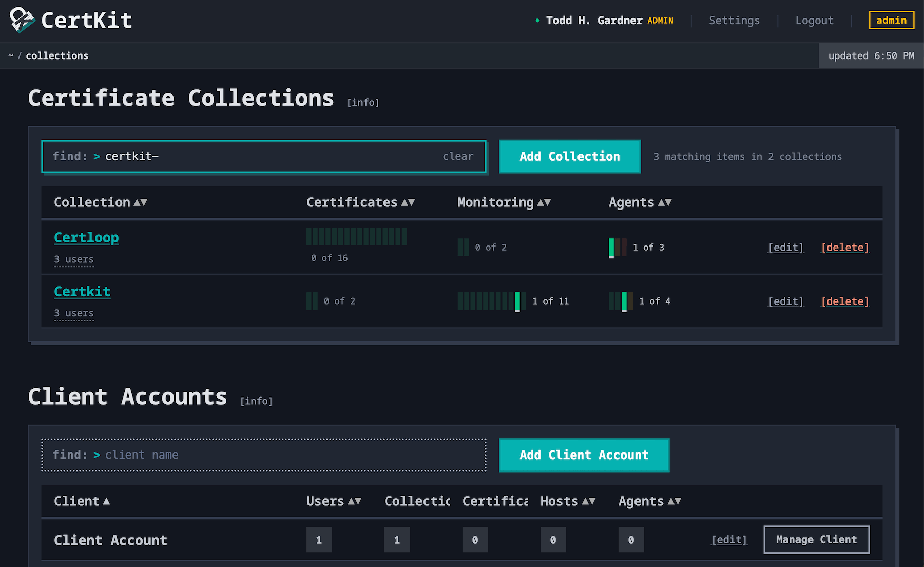Open the Settings menu item
924x567 pixels.
(x=734, y=21)
